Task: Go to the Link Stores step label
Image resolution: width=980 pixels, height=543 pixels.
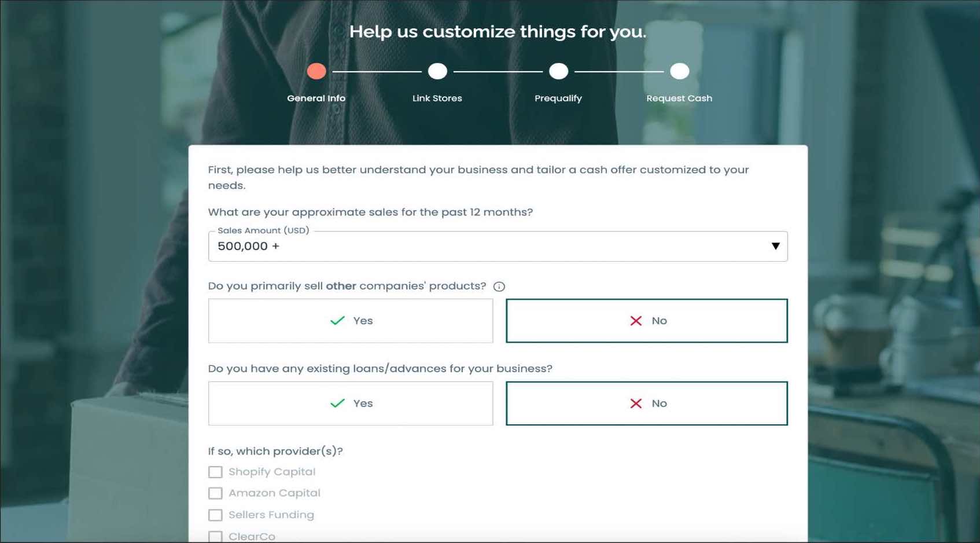Action: [x=437, y=98]
